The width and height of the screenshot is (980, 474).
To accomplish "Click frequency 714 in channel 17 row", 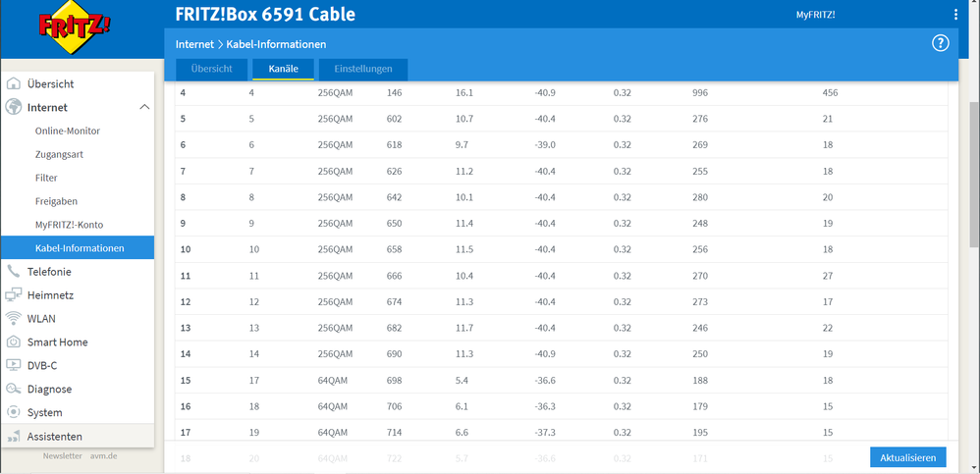I will tap(394, 432).
